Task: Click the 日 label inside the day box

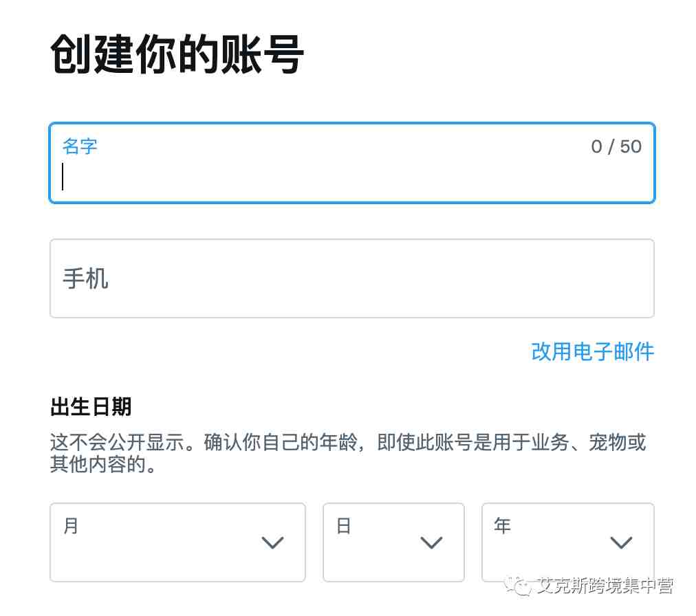Action: click(x=344, y=525)
